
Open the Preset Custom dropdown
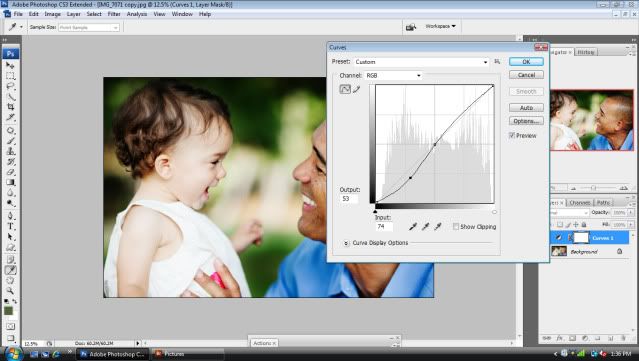pos(421,62)
